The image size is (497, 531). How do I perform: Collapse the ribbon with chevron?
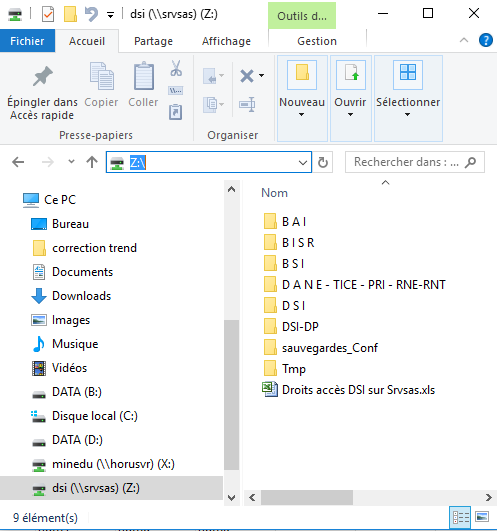pyautogui.click(x=464, y=41)
